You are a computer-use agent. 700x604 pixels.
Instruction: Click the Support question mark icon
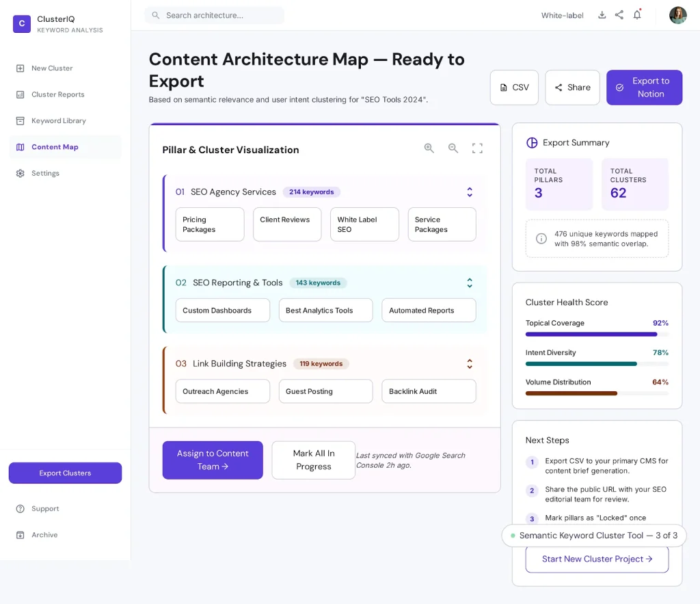click(x=20, y=509)
